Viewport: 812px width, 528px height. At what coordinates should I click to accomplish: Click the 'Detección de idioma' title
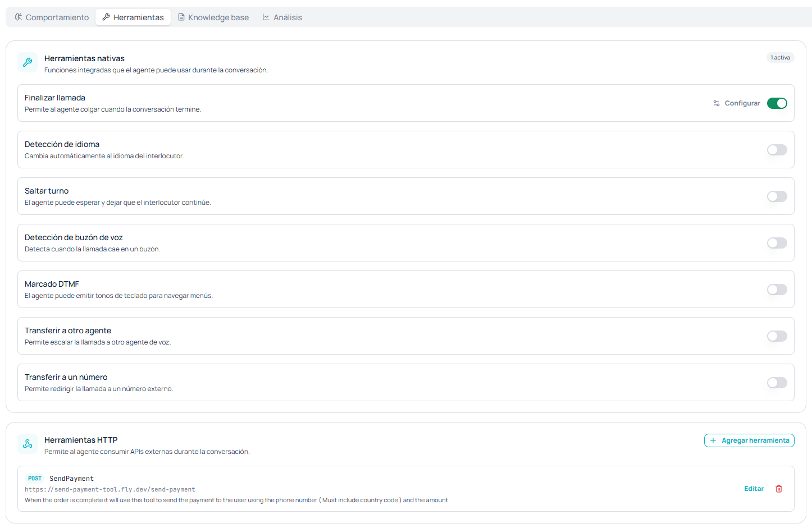coord(62,144)
